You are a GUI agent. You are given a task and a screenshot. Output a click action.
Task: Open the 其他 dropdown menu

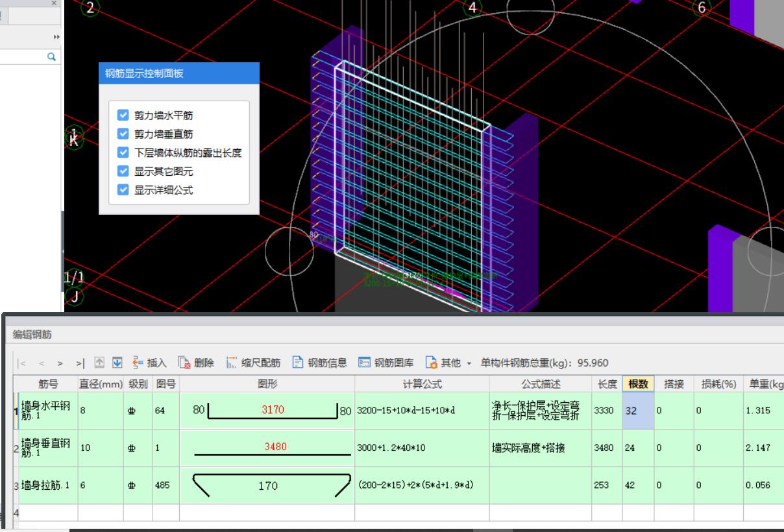448,363
